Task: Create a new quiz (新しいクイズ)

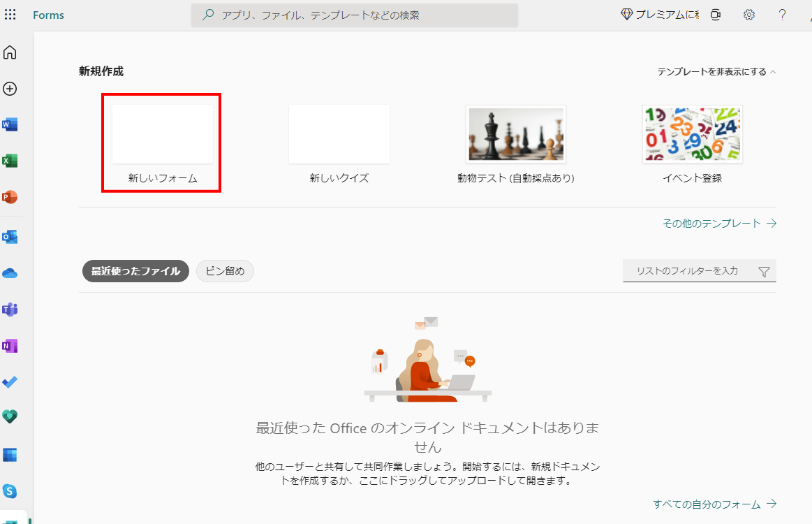Action: [x=339, y=143]
